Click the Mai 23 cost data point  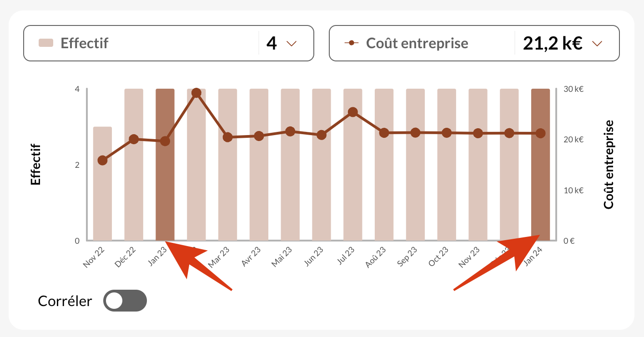[290, 131]
